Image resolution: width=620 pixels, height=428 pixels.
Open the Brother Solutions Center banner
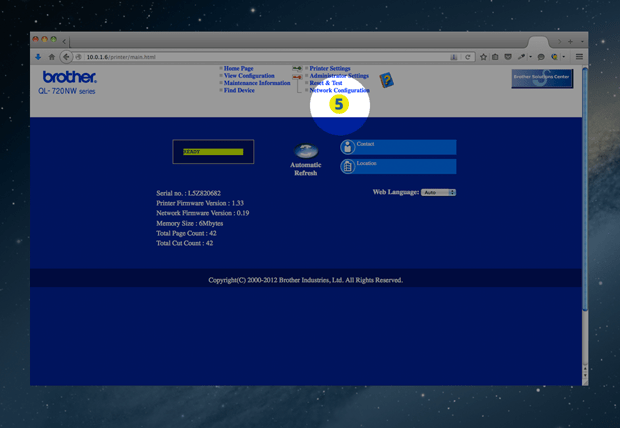click(x=542, y=79)
